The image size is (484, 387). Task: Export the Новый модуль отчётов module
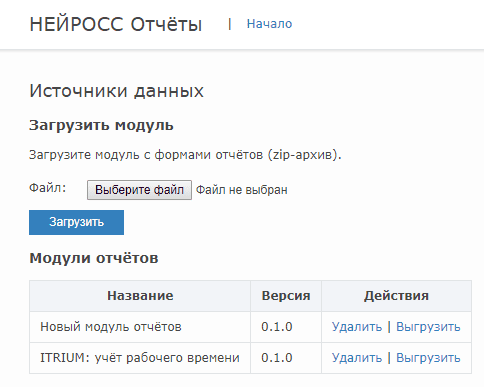[x=428, y=327]
